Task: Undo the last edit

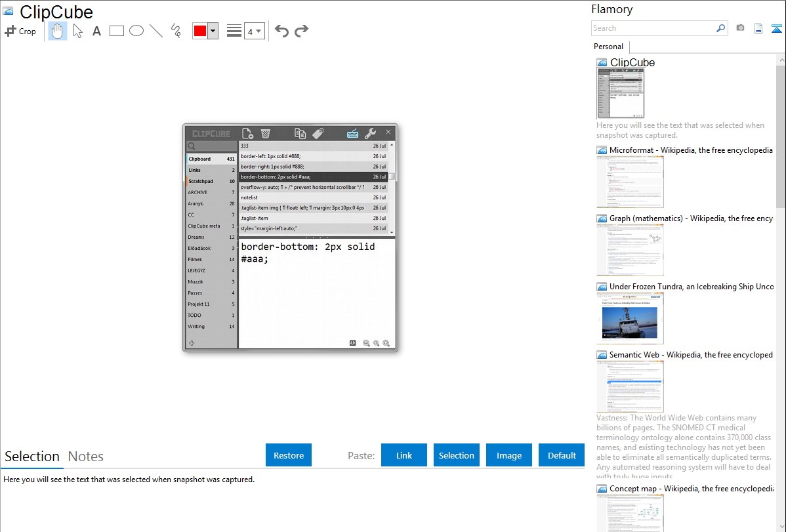Action: coord(281,31)
